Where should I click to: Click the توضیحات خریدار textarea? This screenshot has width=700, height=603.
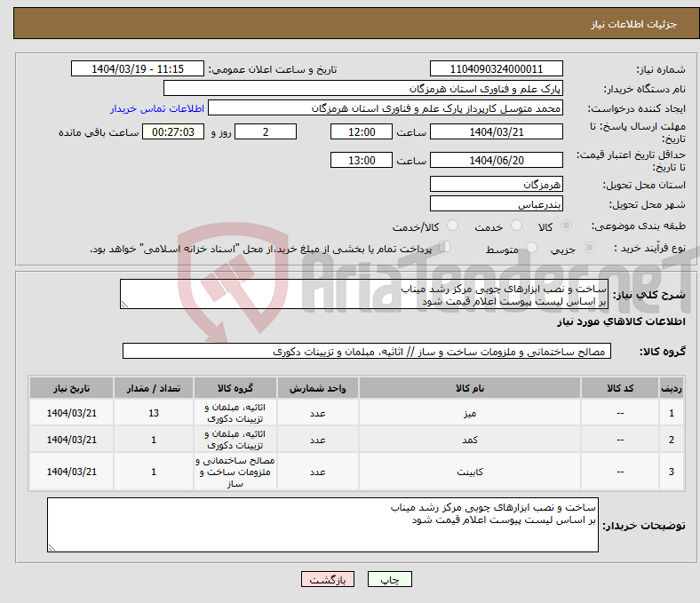(x=322, y=525)
